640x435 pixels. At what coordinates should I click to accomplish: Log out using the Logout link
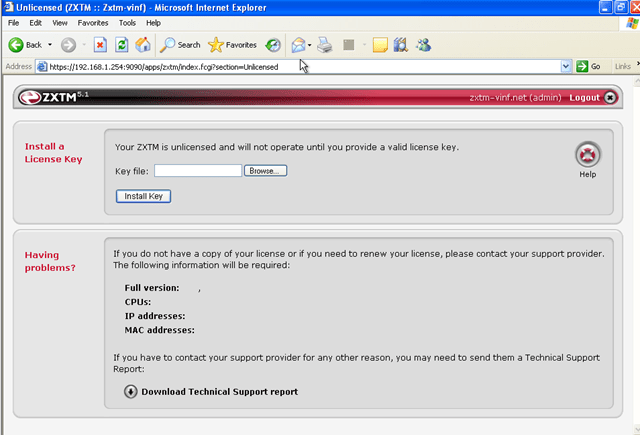click(584, 97)
